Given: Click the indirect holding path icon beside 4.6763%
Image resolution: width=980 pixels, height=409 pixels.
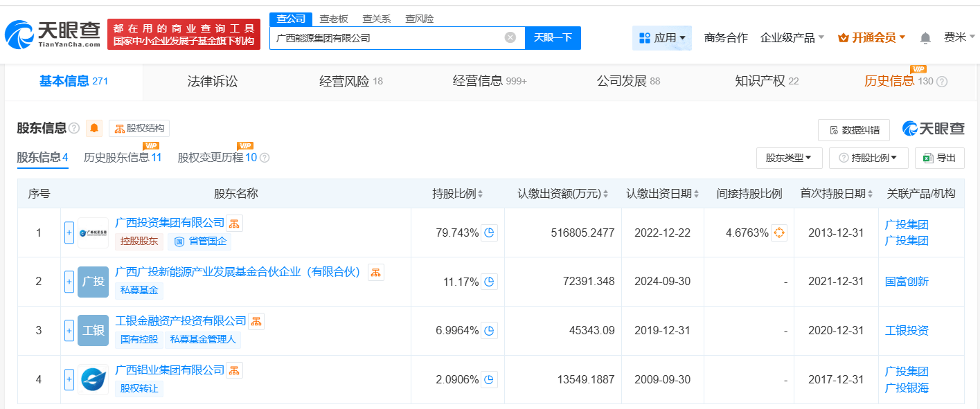Looking at the screenshot, I should (779, 233).
